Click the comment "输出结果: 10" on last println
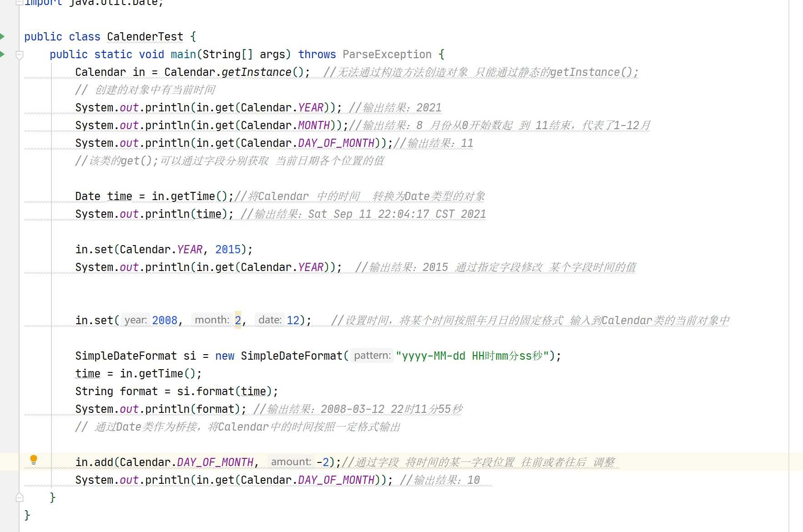The image size is (803, 532). (440, 480)
